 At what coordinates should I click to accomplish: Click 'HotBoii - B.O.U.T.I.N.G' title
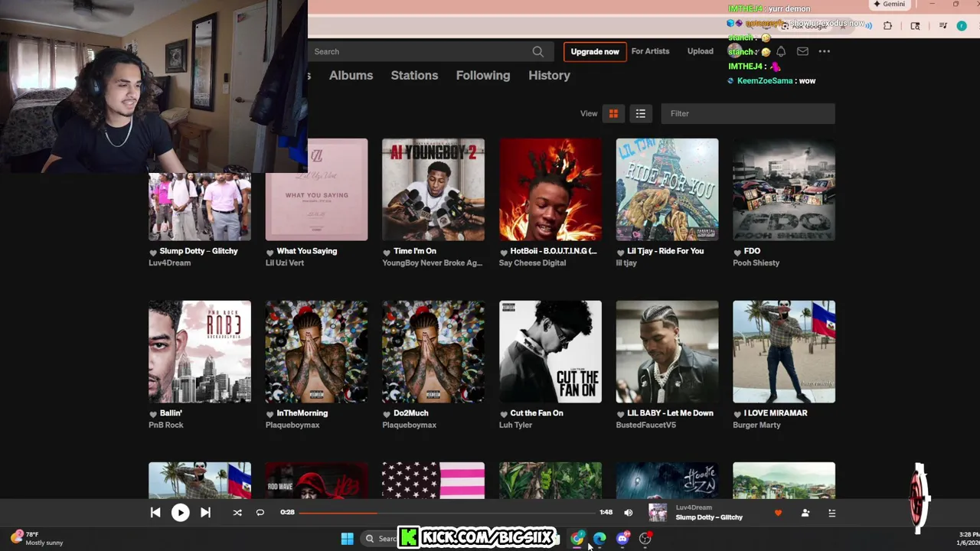pos(554,251)
